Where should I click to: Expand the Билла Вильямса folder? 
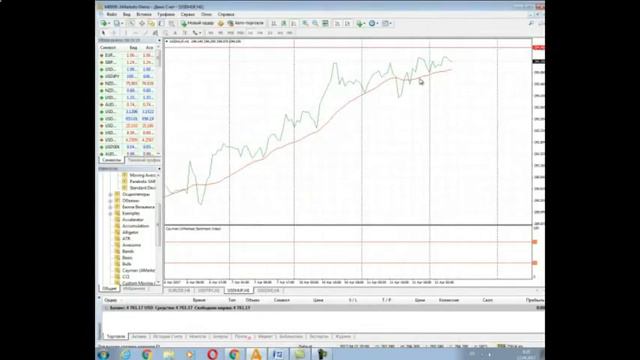(x=110, y=207)
